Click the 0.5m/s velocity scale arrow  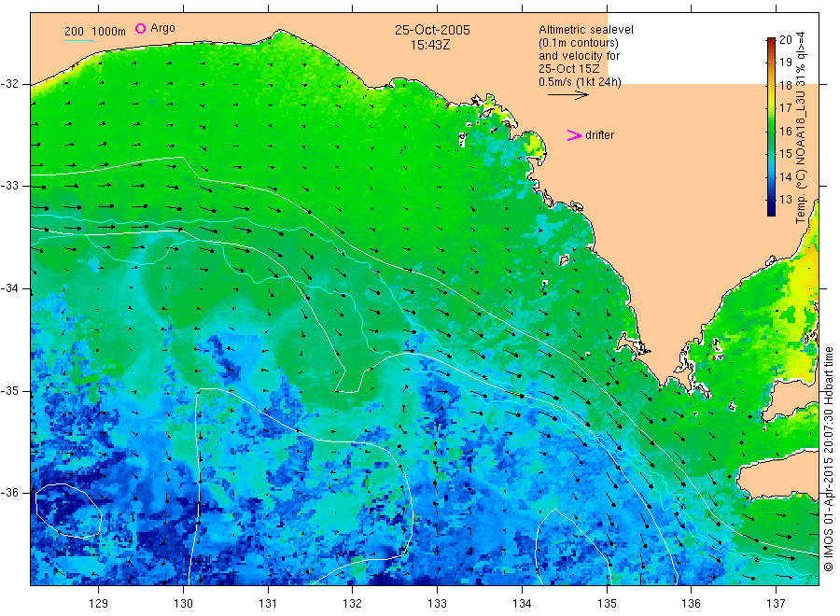pyautogui.click(x=567, y=95)
